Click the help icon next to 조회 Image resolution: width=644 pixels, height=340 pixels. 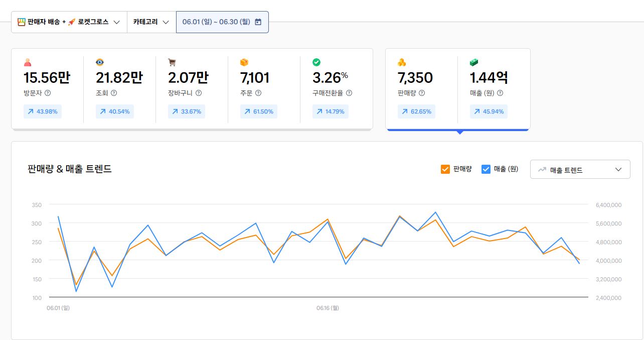[114, 93]
